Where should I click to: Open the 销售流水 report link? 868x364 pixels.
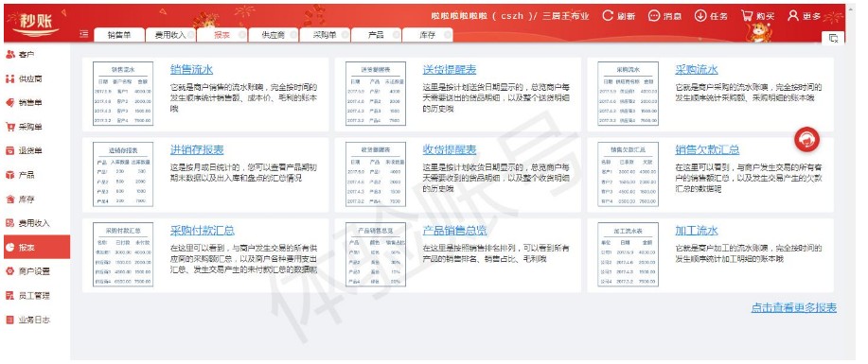(x=191, y=70)
